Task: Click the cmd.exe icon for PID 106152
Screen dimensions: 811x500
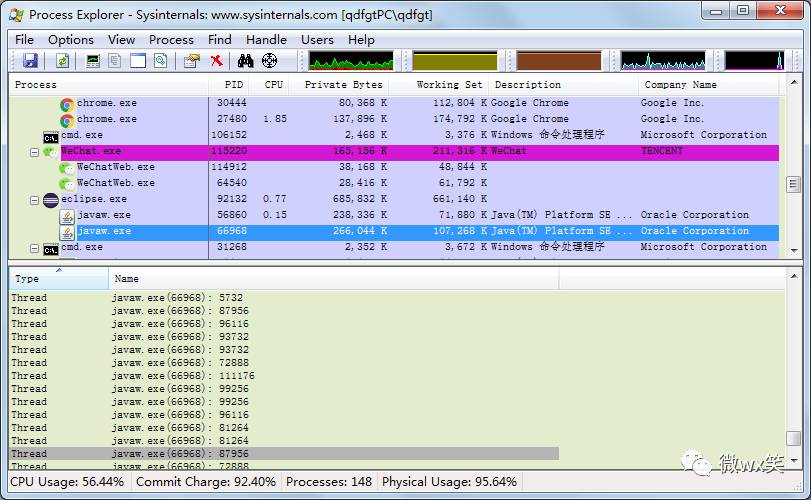Action: tap(51, 137)
